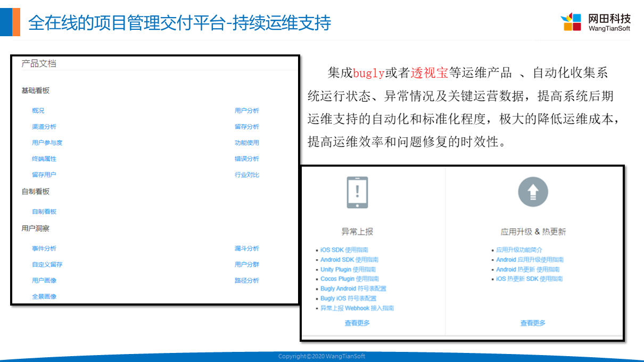Click 查看更多 under 应用升级 & 热更新
The height and width of the screenshot is (362, 644).
click(x=533, y=323)
